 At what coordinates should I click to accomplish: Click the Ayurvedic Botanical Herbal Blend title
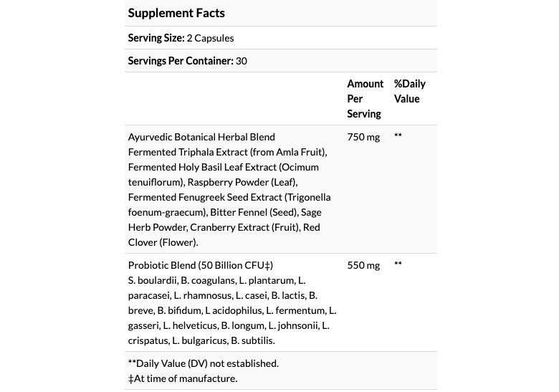(x=201, y=137)
